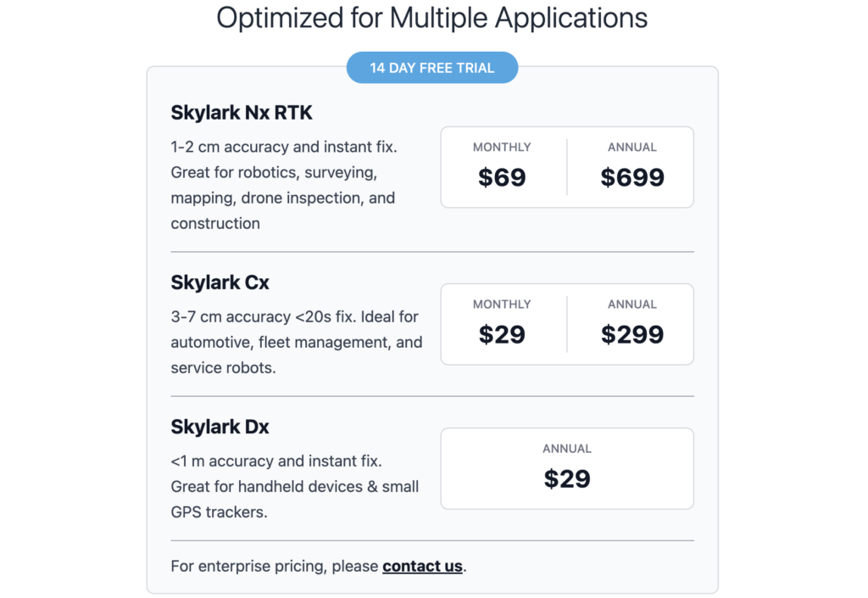Click the Skylark Nx RTK heading
This screenshot has height=598, width=868.
242,113
